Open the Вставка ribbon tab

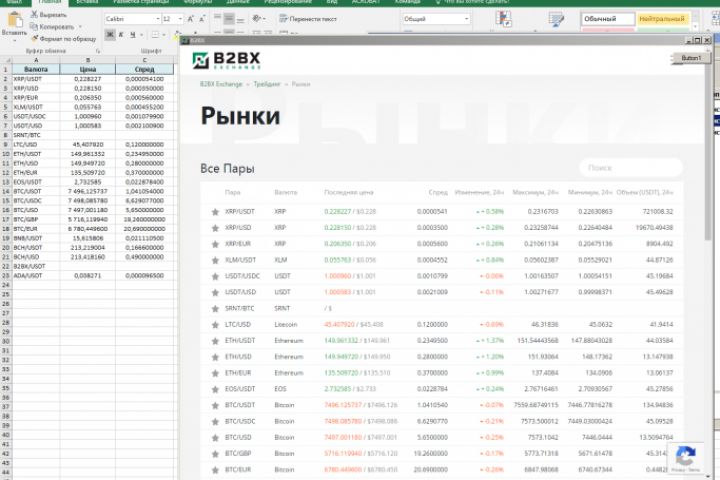coord(87,2)
